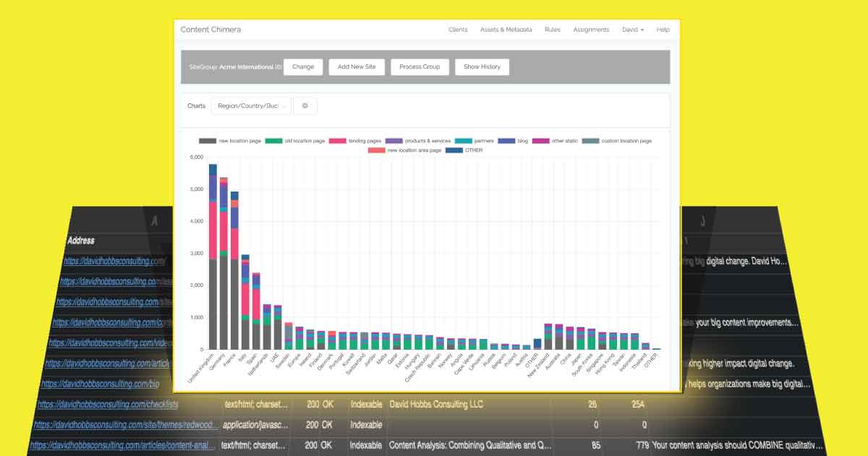Open the Help link

663,30
